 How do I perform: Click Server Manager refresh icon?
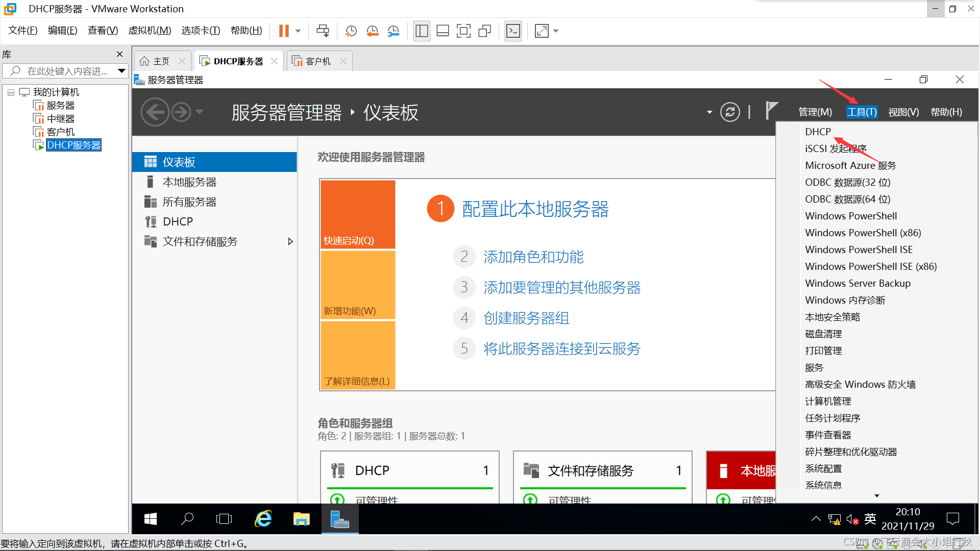click(x=730, y=112)
